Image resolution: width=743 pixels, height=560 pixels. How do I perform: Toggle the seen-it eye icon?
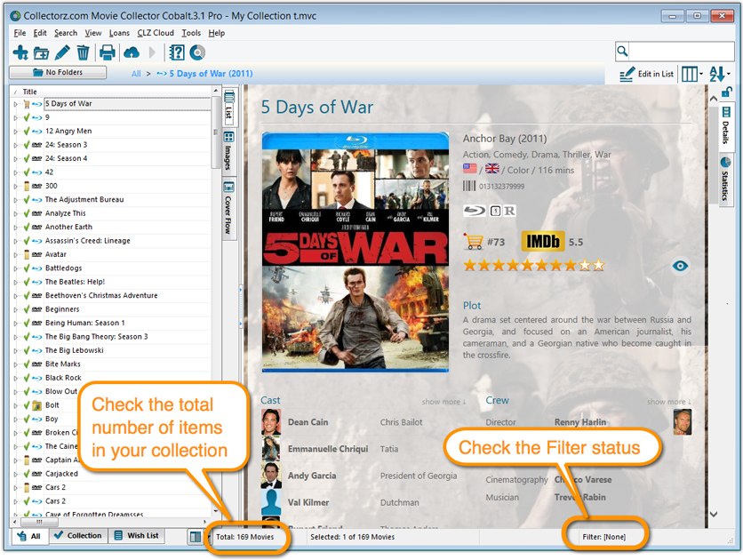point(680,266)
